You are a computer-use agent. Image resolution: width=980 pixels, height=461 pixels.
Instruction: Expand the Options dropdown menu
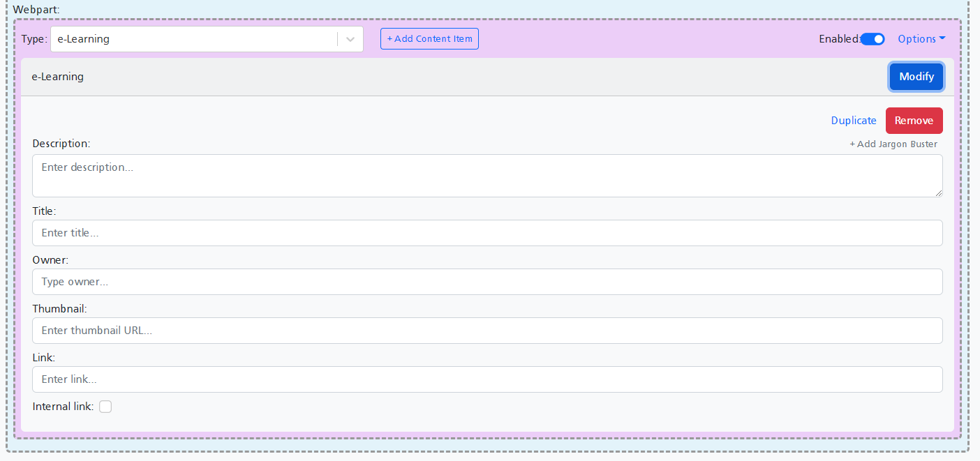(x=921, y=39)
